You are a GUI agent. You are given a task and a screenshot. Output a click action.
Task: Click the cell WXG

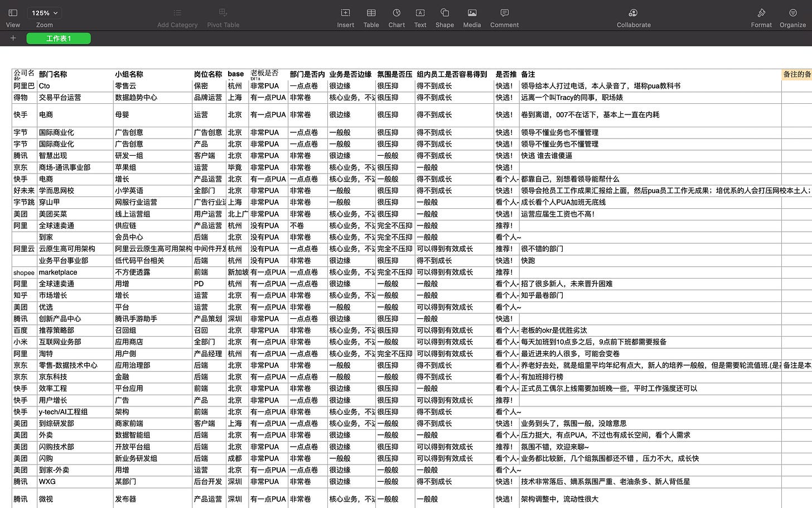click(x=75, y=482)
